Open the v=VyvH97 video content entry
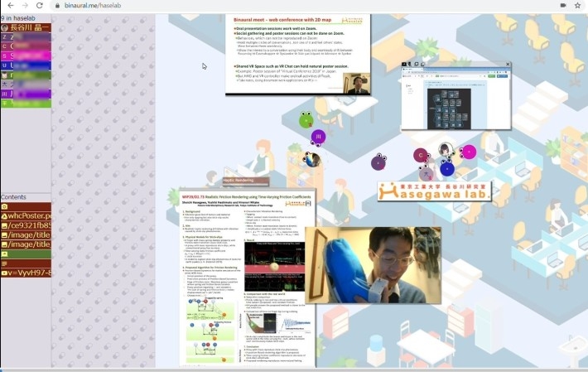This screenshot has width=588, height=372. click(26, 273)
